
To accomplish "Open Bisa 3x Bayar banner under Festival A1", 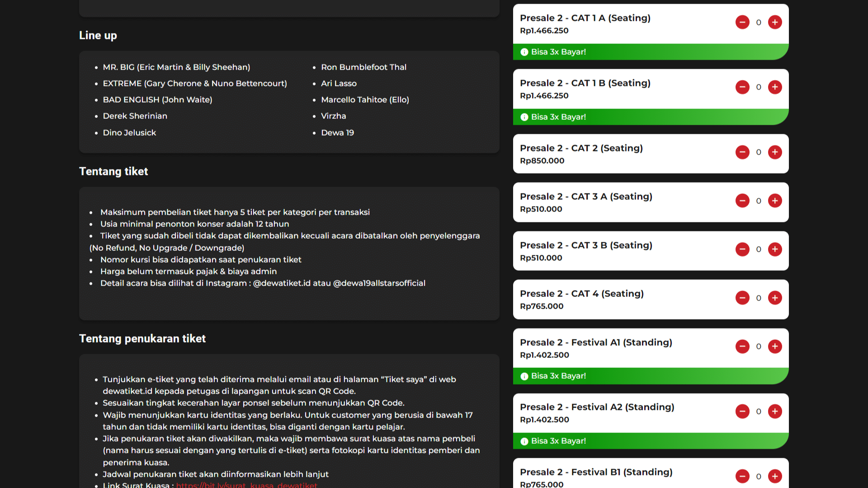I will click(x=651, y=376).
